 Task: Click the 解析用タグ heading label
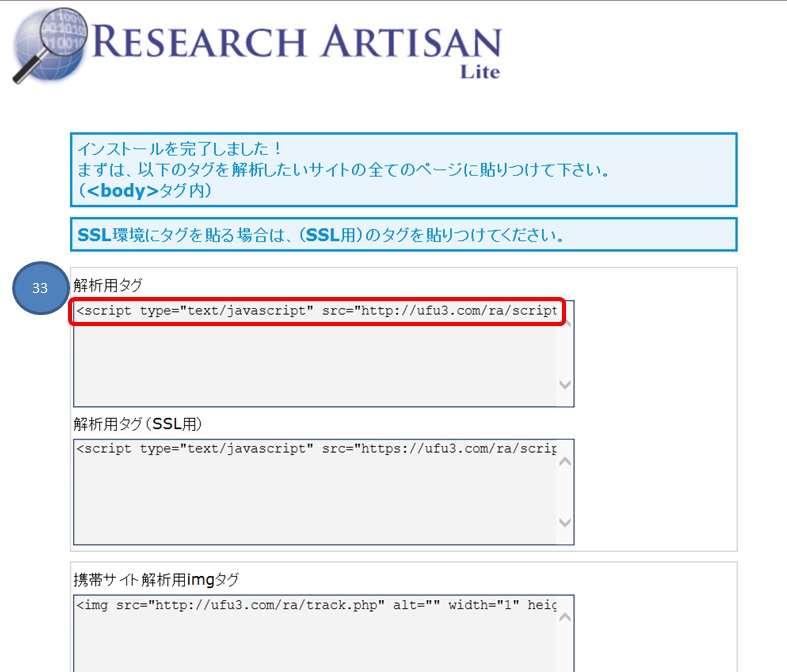tap(108, 285)
